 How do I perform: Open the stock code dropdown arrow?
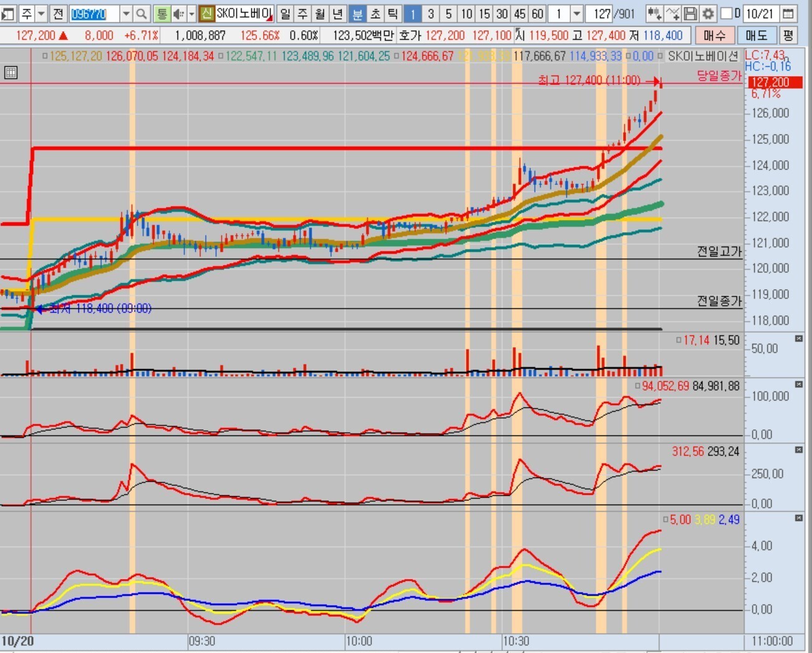point(126,14)
